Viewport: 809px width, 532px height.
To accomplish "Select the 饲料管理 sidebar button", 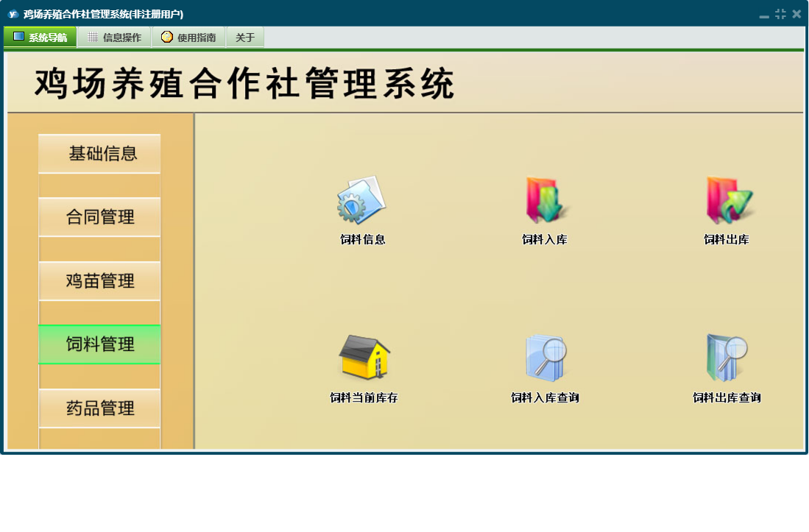I will pos(99,344).
